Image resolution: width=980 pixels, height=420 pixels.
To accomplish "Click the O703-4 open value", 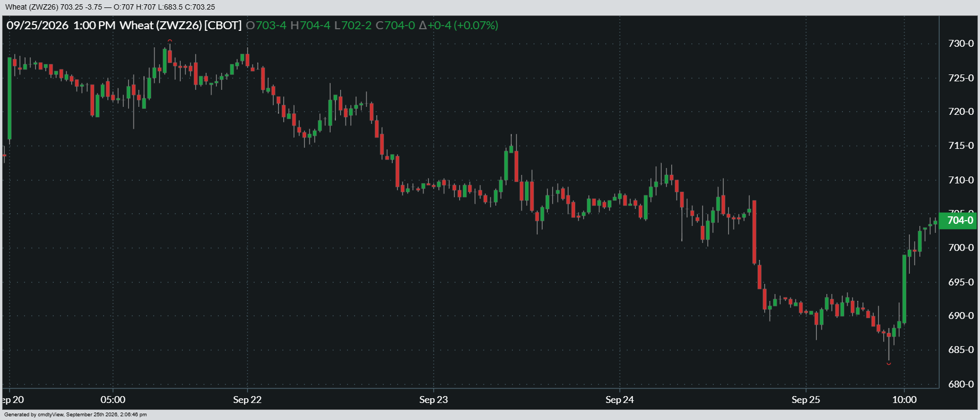I will coord(266,26).
